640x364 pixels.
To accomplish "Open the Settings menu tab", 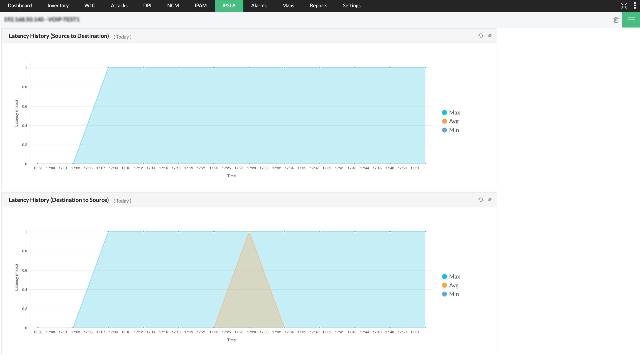I will tap(351, 6).
